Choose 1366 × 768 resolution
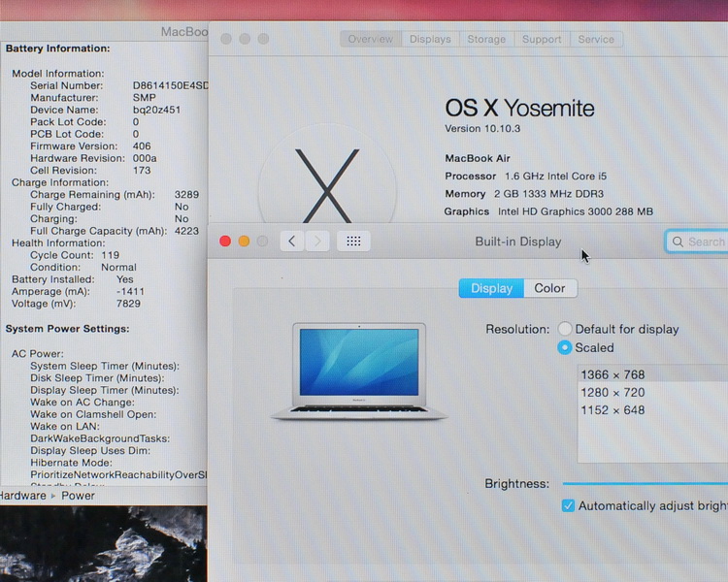Viewport: 728px width, 582px height. point(653,374)
